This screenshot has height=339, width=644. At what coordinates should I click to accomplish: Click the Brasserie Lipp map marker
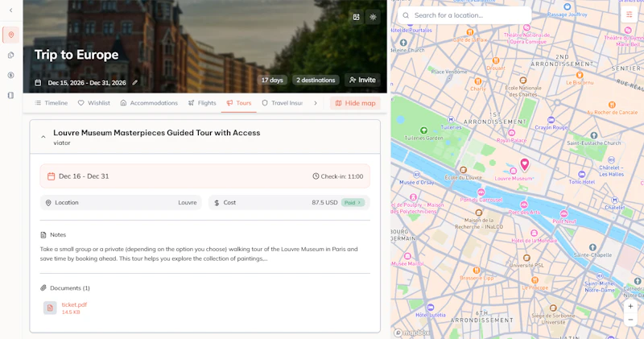tap(477, 270)
